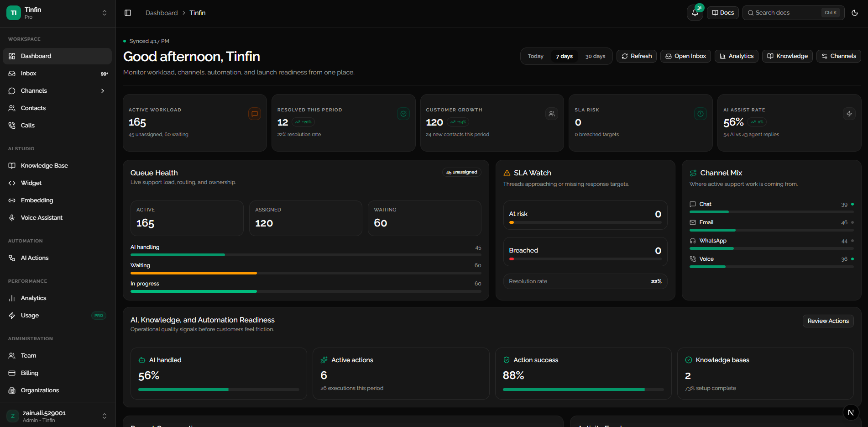Click the Customer Growth people icon

click(552, 114)
